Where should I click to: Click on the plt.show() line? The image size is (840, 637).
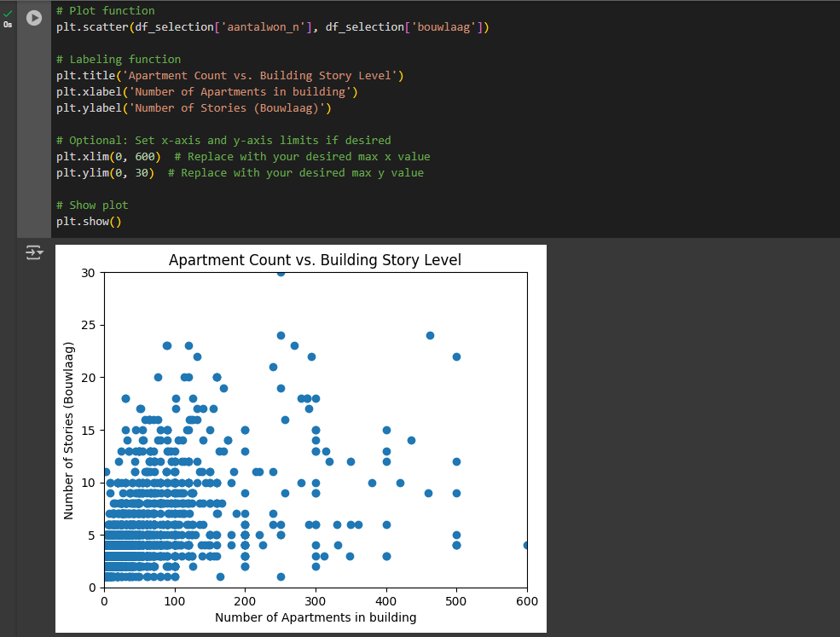[90, 222]
